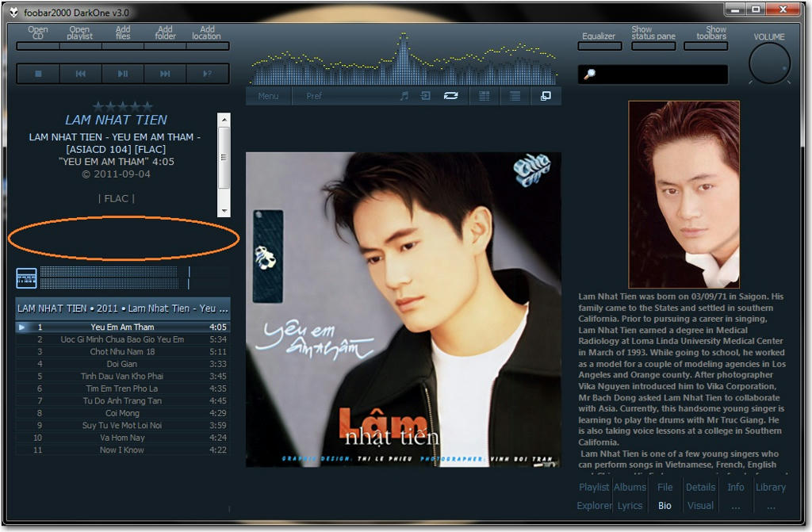Switch to the Details tab

tap(700, 487)
